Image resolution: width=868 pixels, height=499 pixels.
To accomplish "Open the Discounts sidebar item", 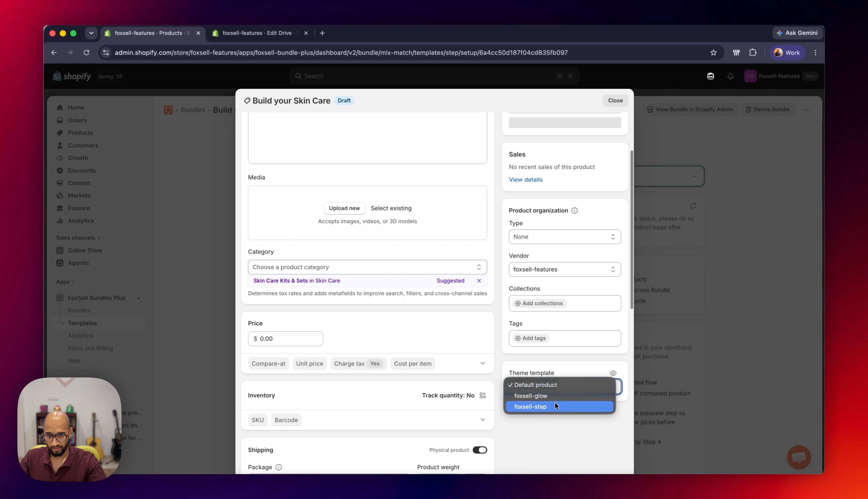I will click(x=82, y=170).
